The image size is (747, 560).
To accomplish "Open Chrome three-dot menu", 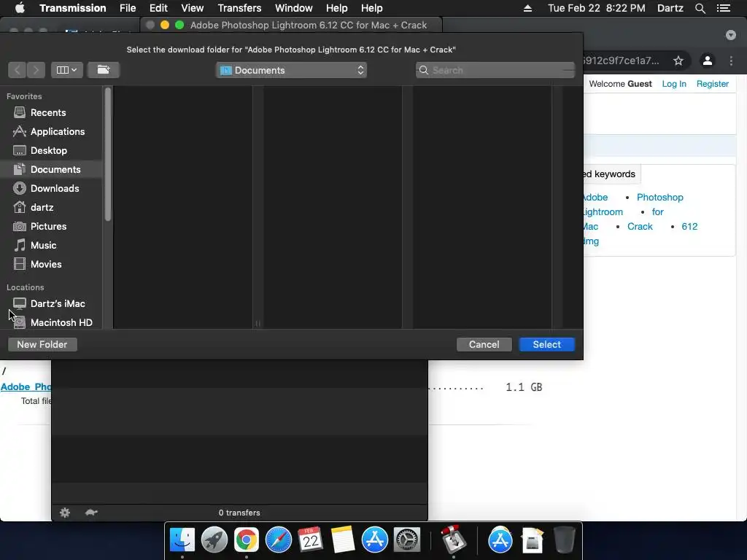I will (731, 61).
